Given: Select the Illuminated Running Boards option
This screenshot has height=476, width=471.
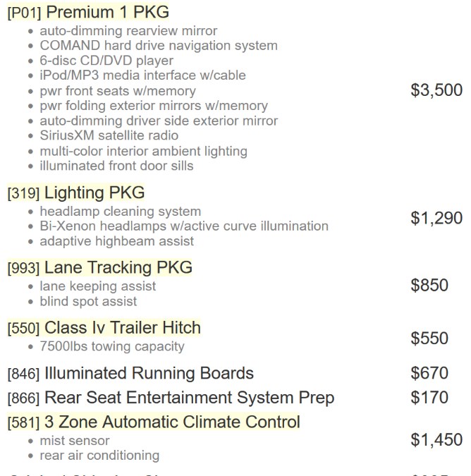Looking at the screenshot, I should click(x=149, y=373).
